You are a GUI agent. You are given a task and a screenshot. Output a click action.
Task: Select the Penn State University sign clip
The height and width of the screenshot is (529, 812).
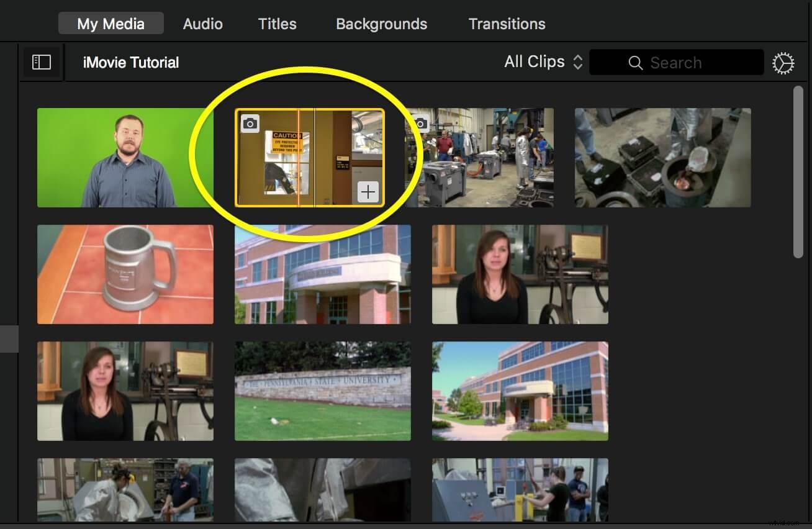(322, 391)
